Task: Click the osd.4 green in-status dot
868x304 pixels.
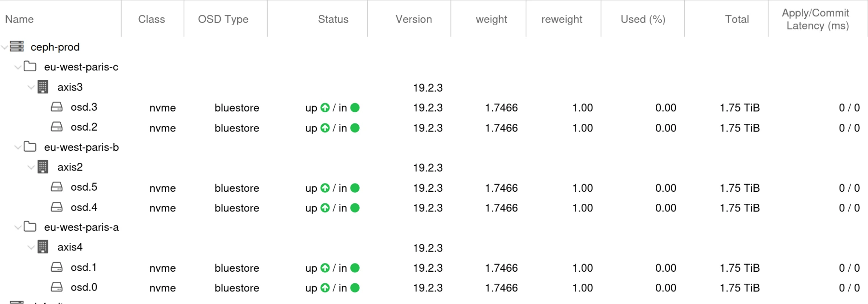Action: (x=355, y=208)
